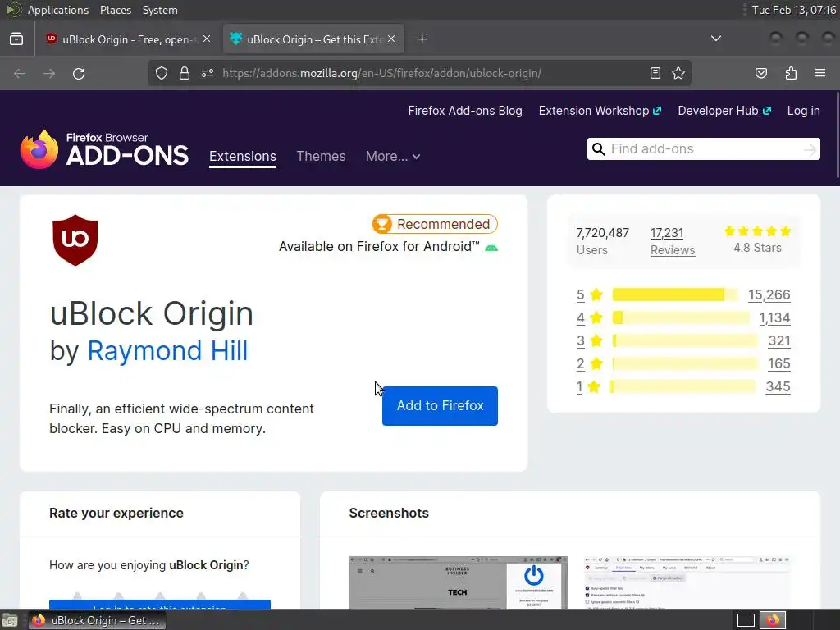This screenshot has width=840, height=630.
Task: Open the Extension Workshop link
Action: (x=600, y=111)
